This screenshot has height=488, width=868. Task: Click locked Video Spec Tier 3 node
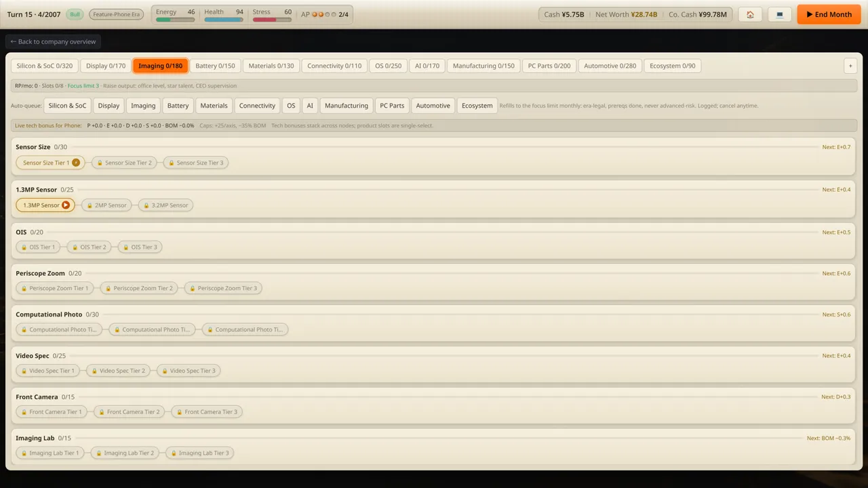tap(189, 371)
